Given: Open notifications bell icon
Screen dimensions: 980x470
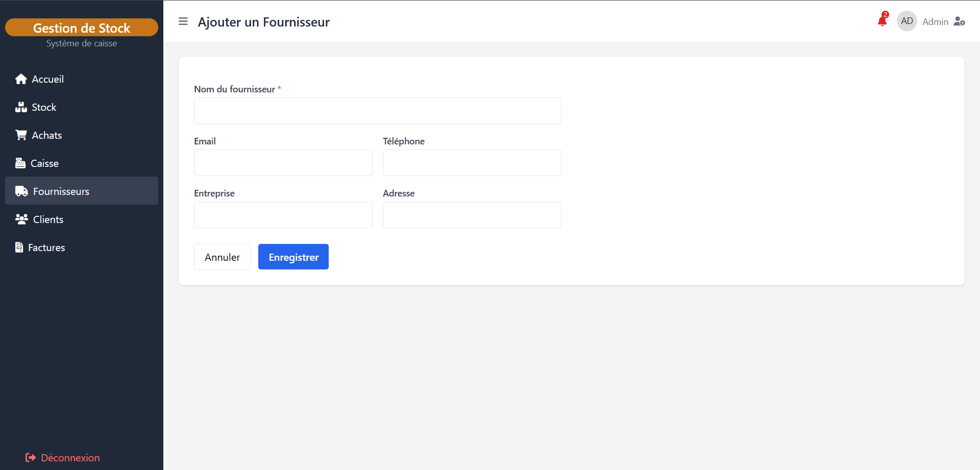Looking at the screenshot, I should [x=882, y=21].
